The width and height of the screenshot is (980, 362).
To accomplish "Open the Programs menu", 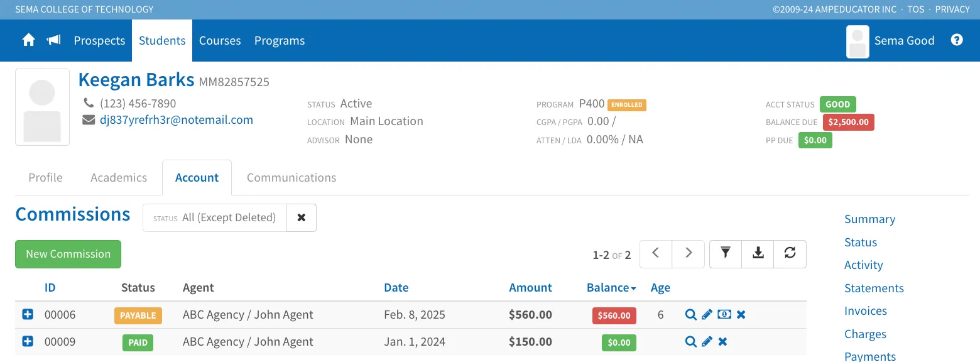I will pyautogui.click(x=280, y=40).
